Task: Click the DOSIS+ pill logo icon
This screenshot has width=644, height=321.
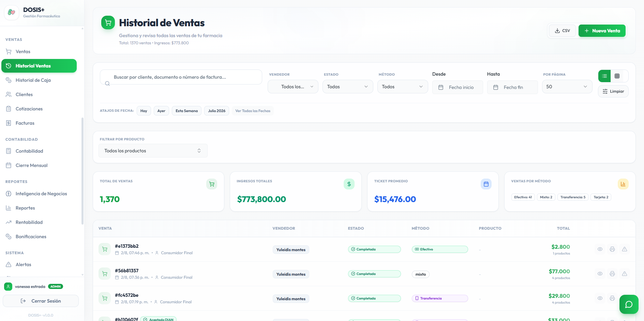Action: pos(12,12)
